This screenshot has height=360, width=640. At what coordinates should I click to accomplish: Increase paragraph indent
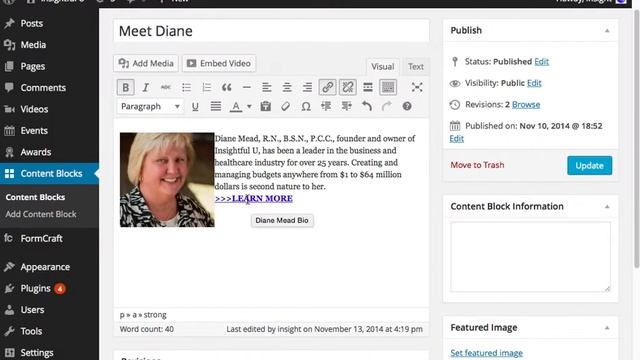tap(347, 107)
